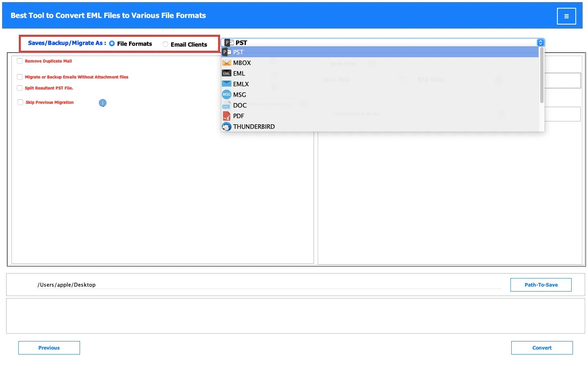
Task: Click the title text about converting EML files
Action: tap(108, 16)
